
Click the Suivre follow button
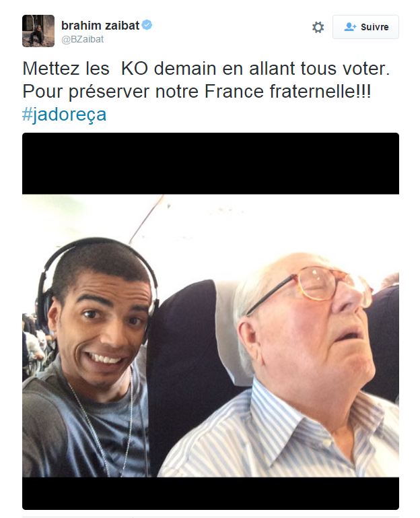pyautogui.click(x=365, y=27)
